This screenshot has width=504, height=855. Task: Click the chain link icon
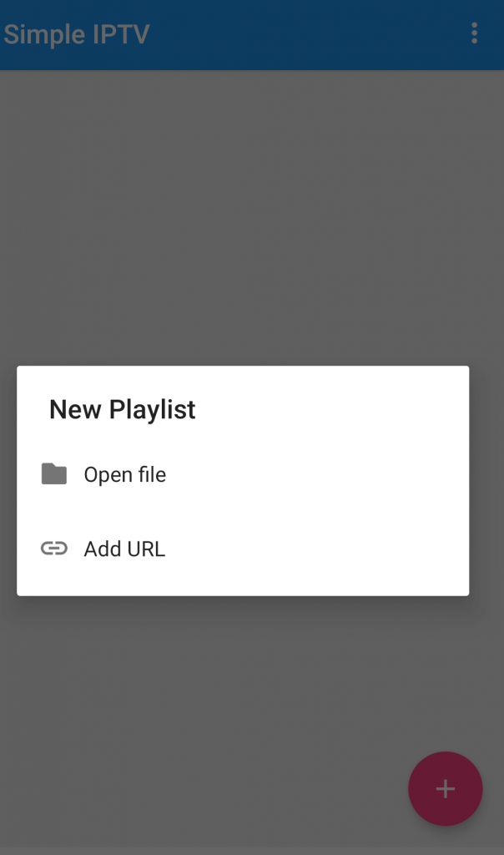(54, 549)
